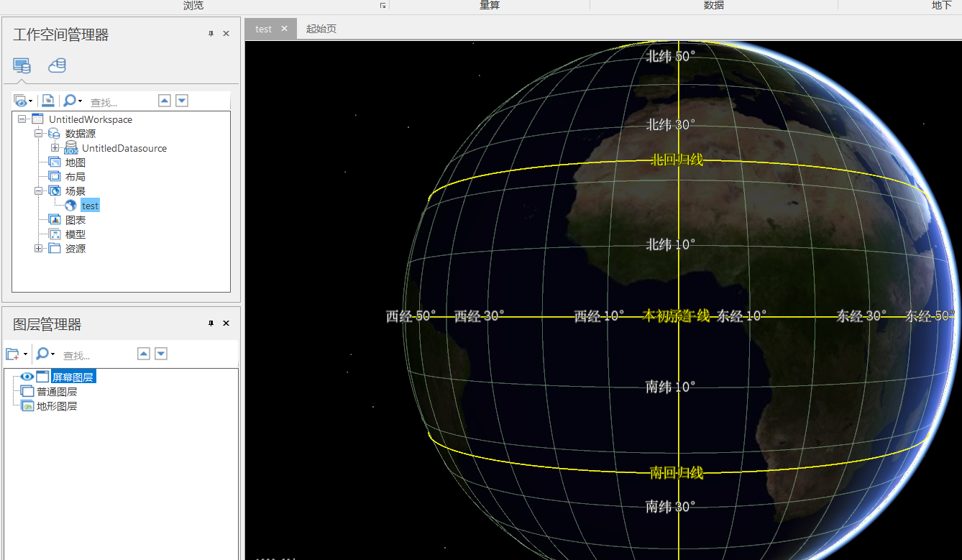Collapse the 数据源 datasource node

(x=39, y=134)
